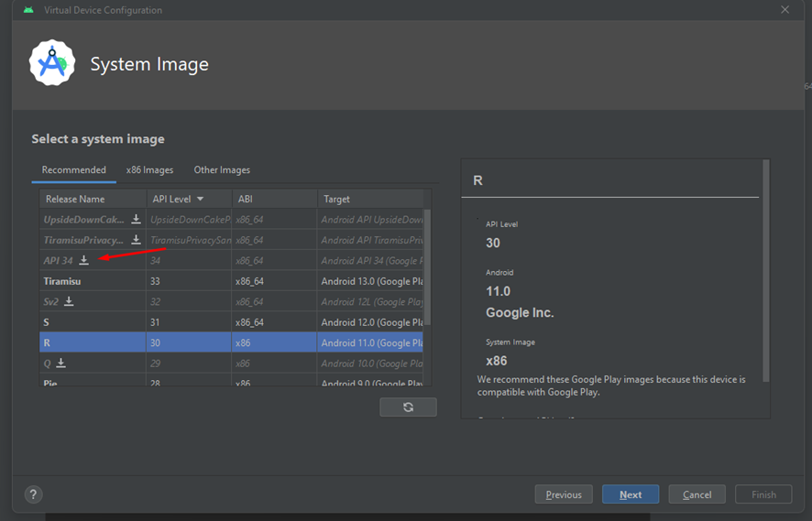Open help with the question mark icon
The image size is (812, 521).
point(34,494)
